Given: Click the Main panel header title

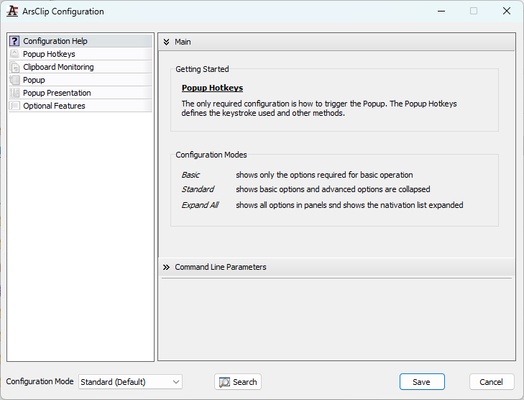Looking at the screenshot, I should point(182,42).
